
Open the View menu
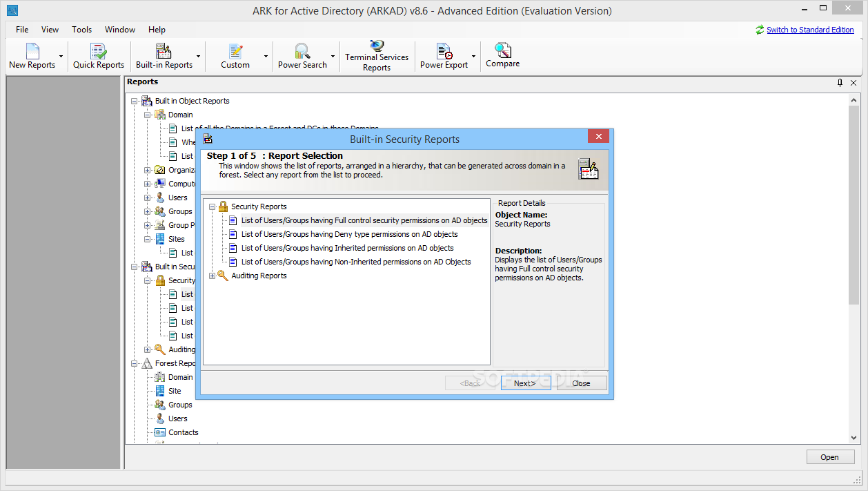coord(50,30)
